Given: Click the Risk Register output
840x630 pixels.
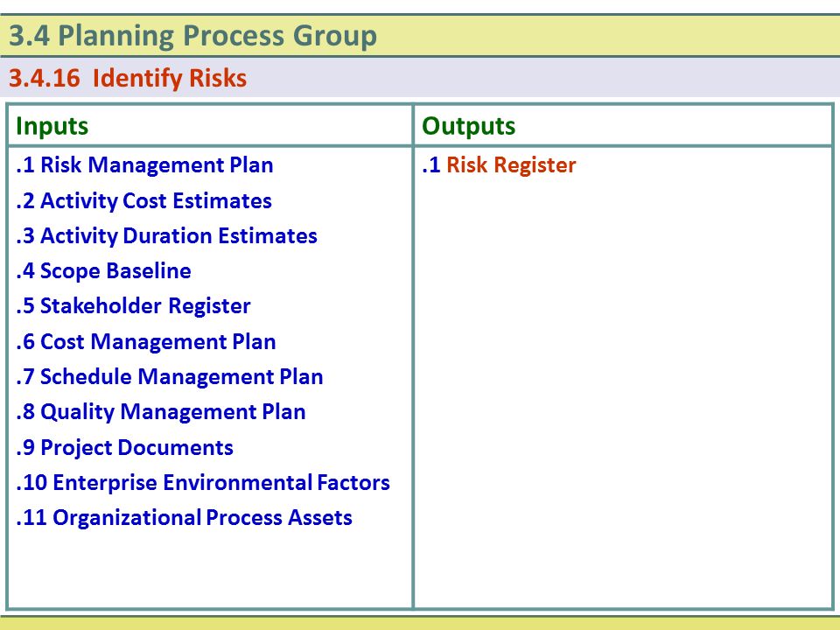Looking at the screenshot, I should point(511,165).
